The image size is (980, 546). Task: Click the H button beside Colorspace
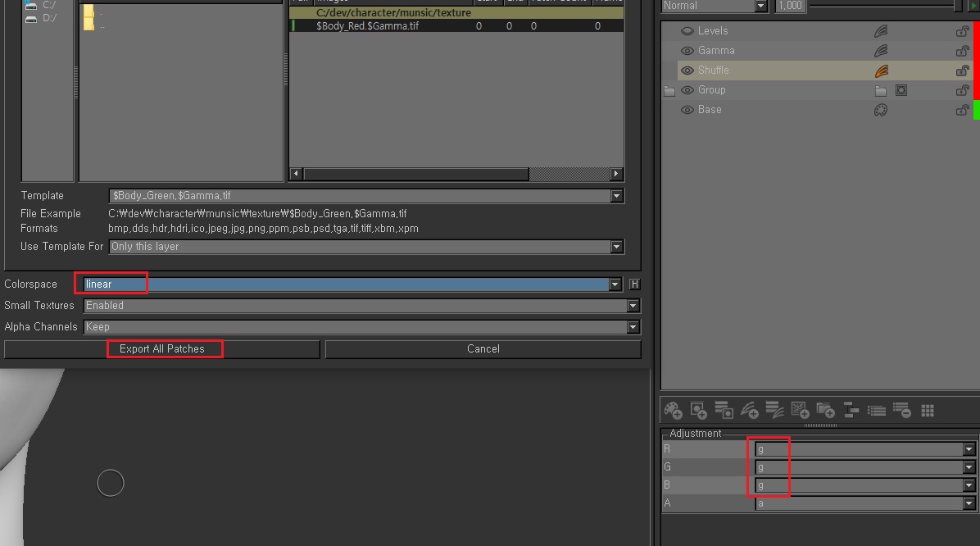click(x=634, y=284)
